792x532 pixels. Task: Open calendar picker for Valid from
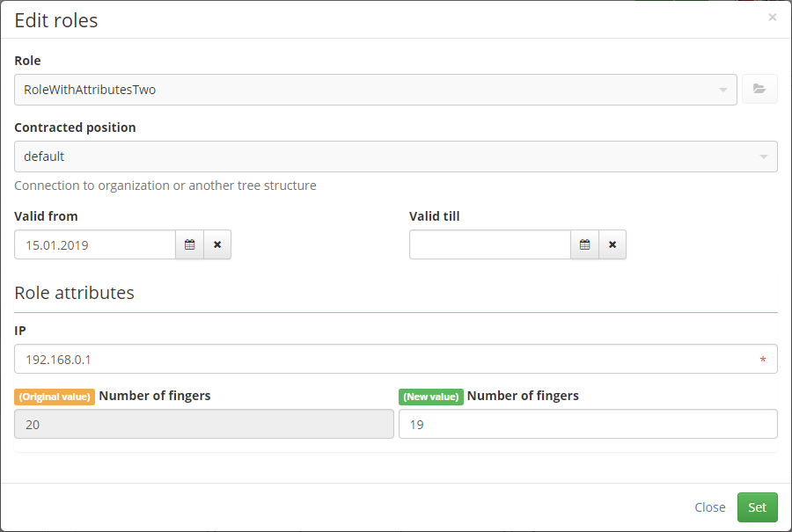click(189, 244)
